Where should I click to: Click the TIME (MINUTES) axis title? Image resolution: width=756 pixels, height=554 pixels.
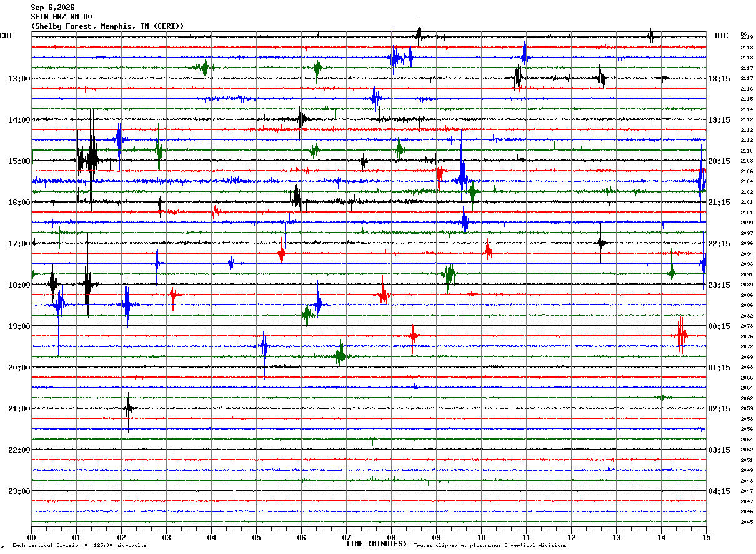pos(376,544)
